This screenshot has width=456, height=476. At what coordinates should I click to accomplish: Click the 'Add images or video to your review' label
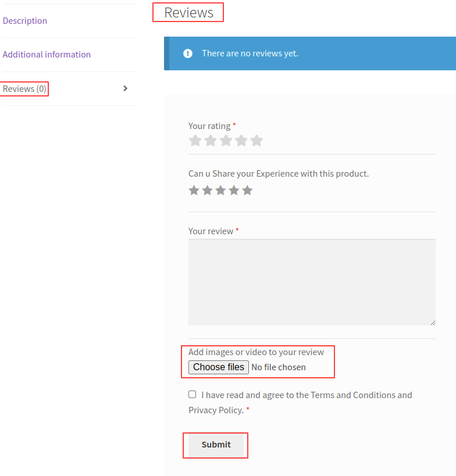[256, 352]
